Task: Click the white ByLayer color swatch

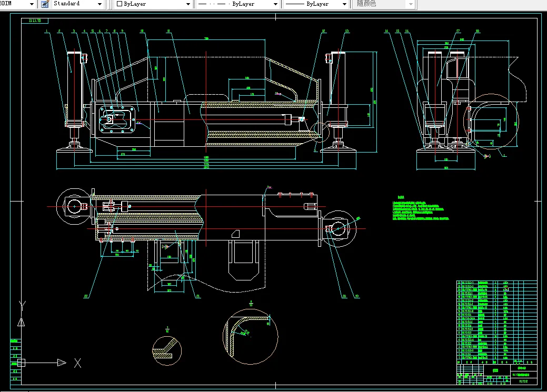Action: (120, 4)
